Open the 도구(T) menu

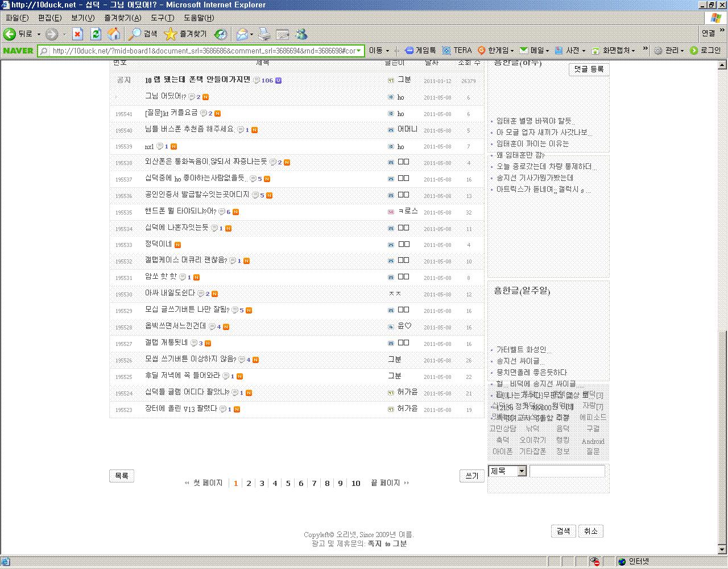pyautogui.click(x=163, y=18)
